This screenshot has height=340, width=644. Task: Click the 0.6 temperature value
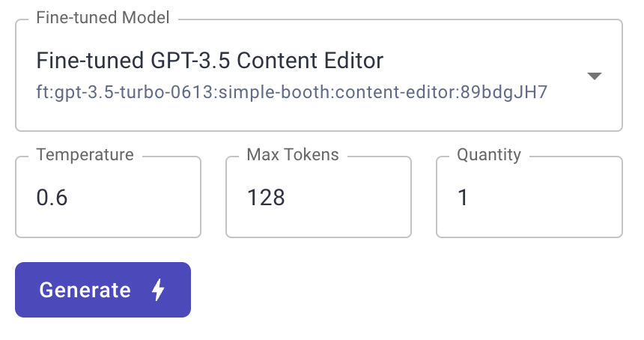coord(52,198)
